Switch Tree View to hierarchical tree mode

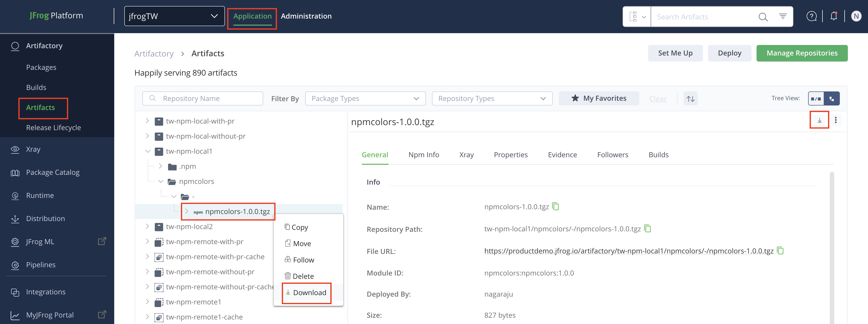coord(832,98)
